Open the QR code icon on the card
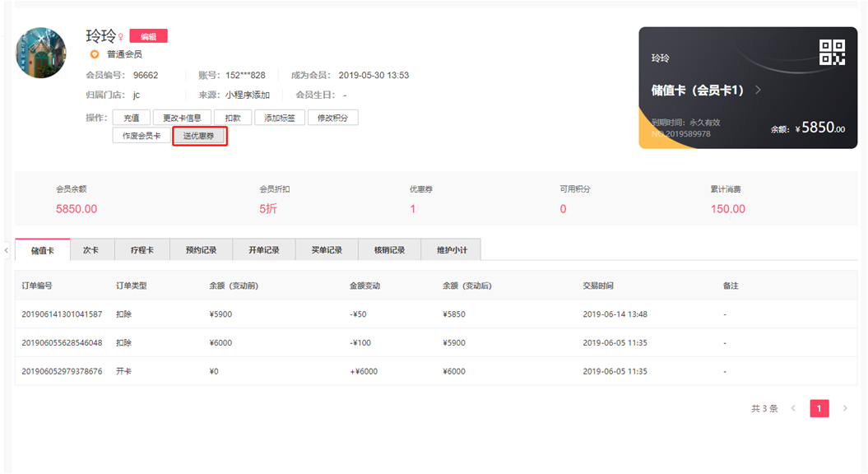This screenshot has height=474, width=868. click(832, 52)
